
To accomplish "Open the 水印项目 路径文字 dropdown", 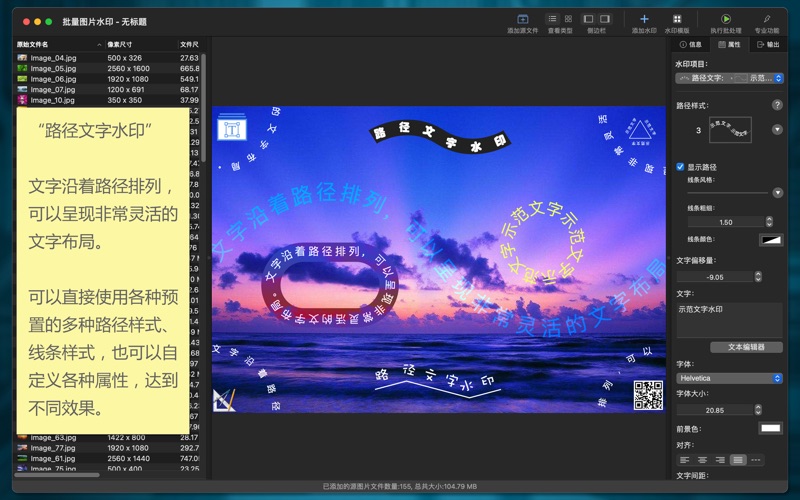I will tap(730, 78).
